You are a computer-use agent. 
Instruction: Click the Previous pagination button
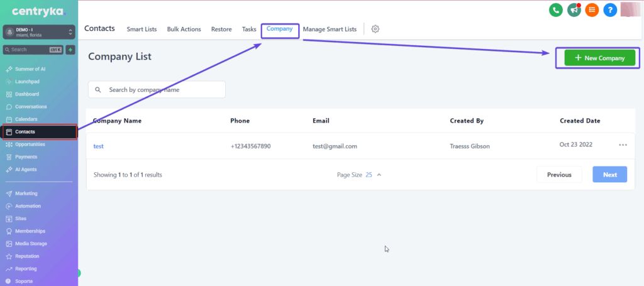tap(558, 175)
